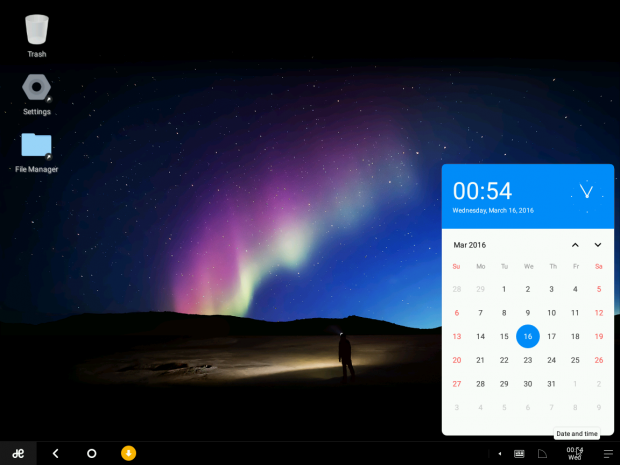620x465 pixels.
Task: Expand hidden tray icons arrow
Action: click(x=500, y=454)
